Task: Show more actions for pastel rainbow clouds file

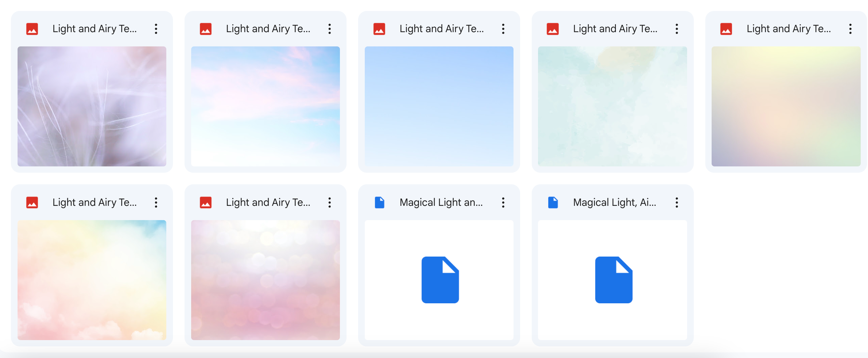Action: pyautogui.click(x=156, y=203)
